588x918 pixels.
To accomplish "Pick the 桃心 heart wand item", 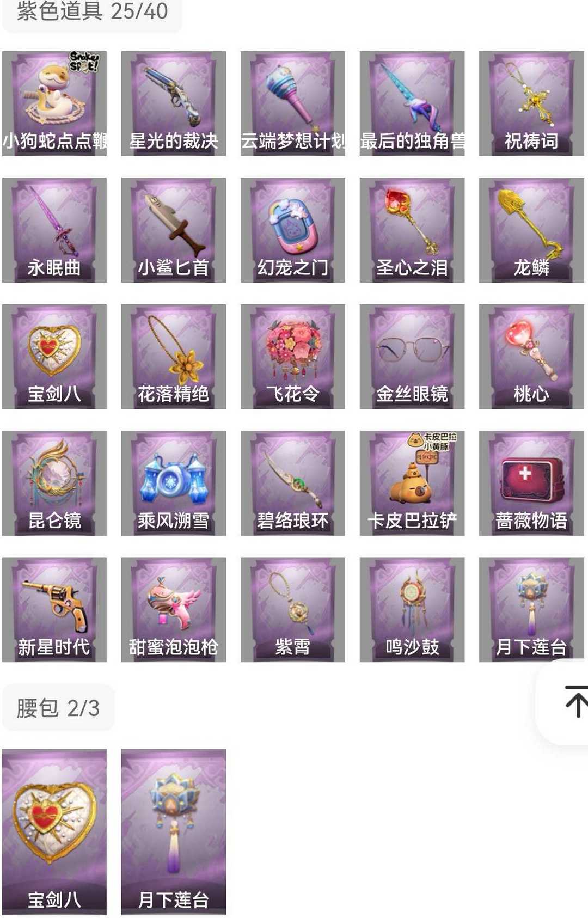I will pyautogui.click(x=531, y=357).
